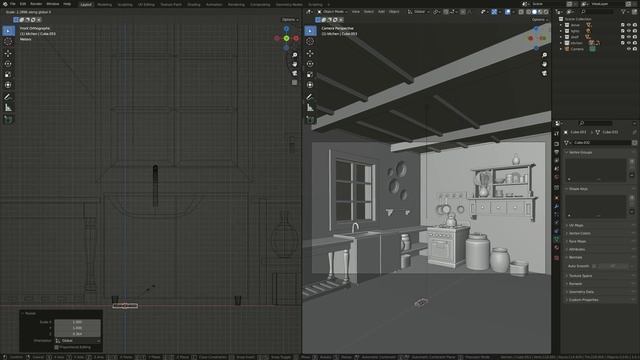The height and width of the screenshot is (360, 640).
Task: Select the Annotate tool in the left viewport
Action: coord(8,97)
